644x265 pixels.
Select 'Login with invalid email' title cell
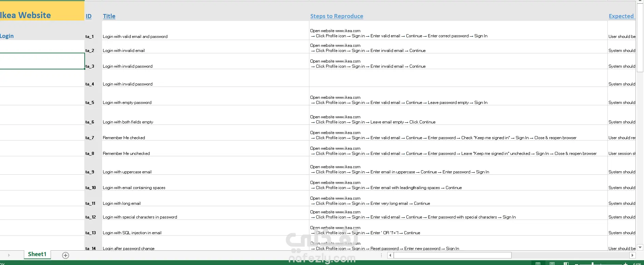click(205, 47)
